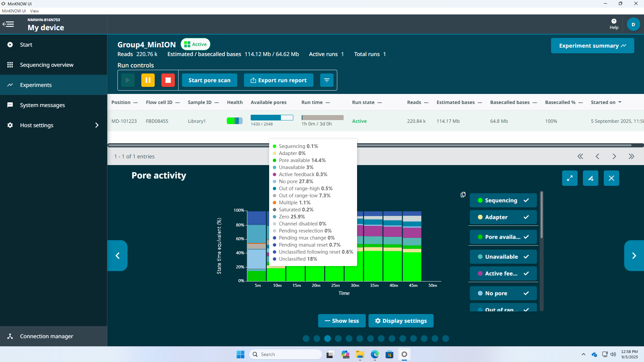Click the filter icon in Run controls

[x=327, y=80]
